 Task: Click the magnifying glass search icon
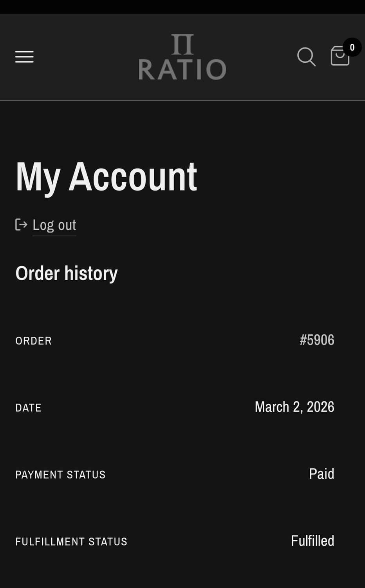tap(306, 57)
